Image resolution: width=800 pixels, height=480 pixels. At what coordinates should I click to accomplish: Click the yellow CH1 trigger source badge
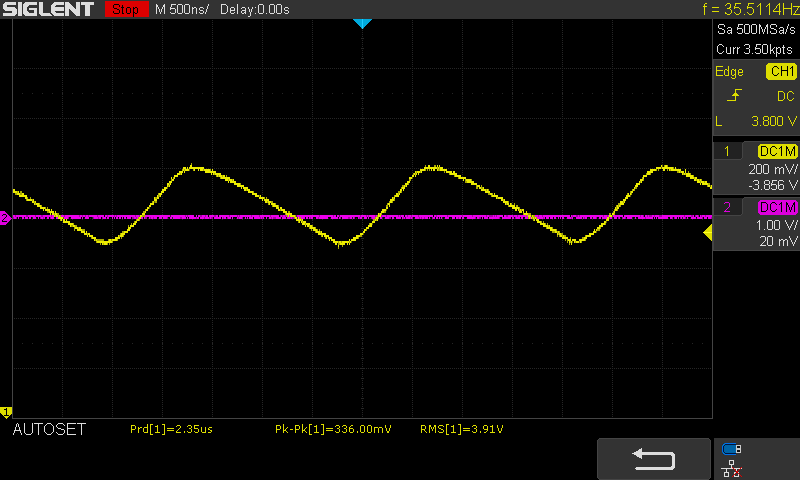pos(781,71)
